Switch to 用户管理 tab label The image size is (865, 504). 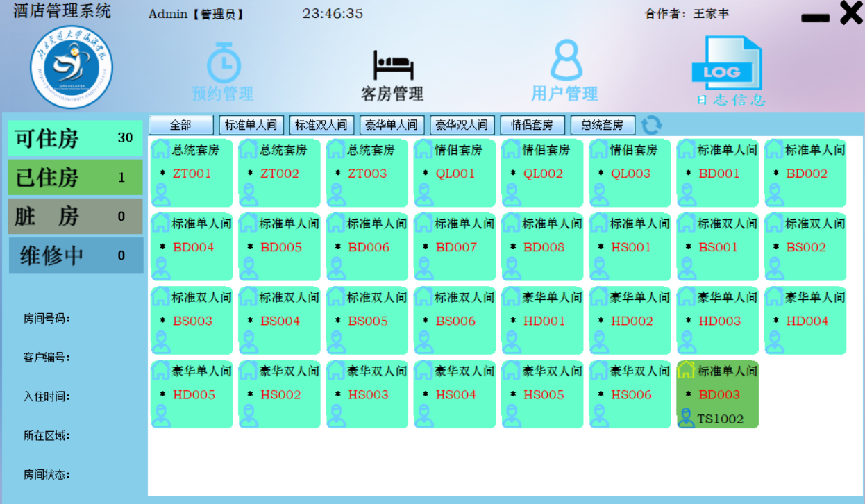pyautogui.click(x=564, y=94)
